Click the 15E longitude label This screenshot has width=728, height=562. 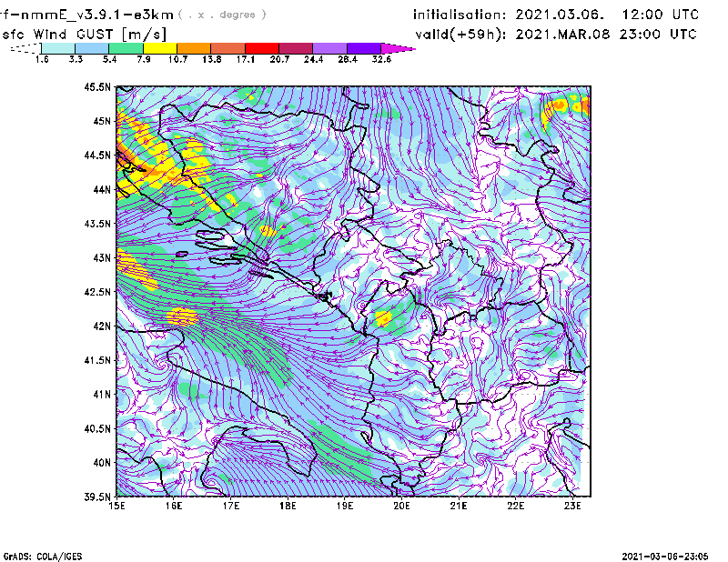coord(116,506)
